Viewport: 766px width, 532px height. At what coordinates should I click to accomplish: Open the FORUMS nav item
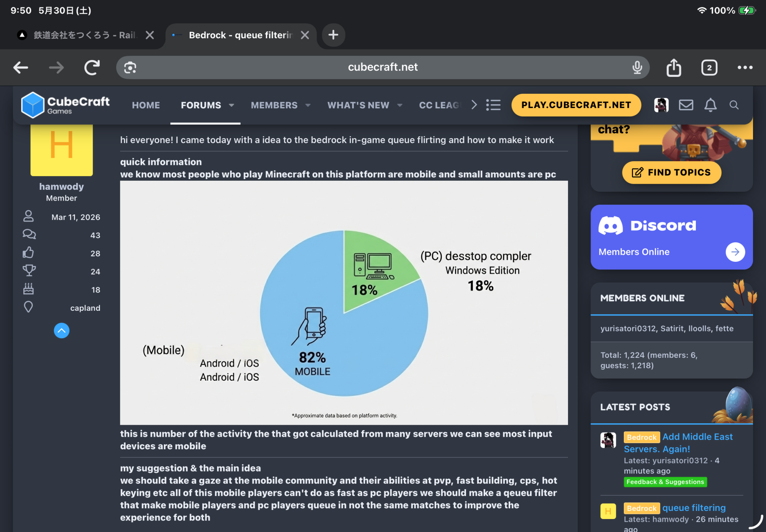(201, 105)
